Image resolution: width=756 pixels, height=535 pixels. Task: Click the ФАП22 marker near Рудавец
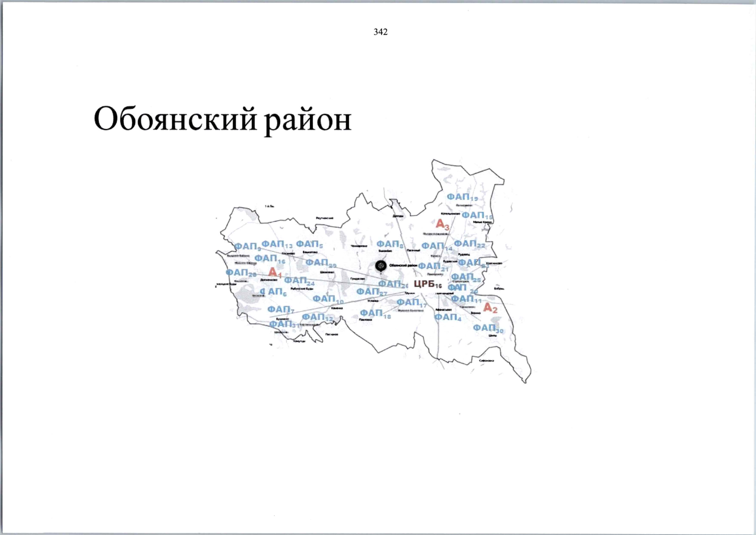click(468, 244)
